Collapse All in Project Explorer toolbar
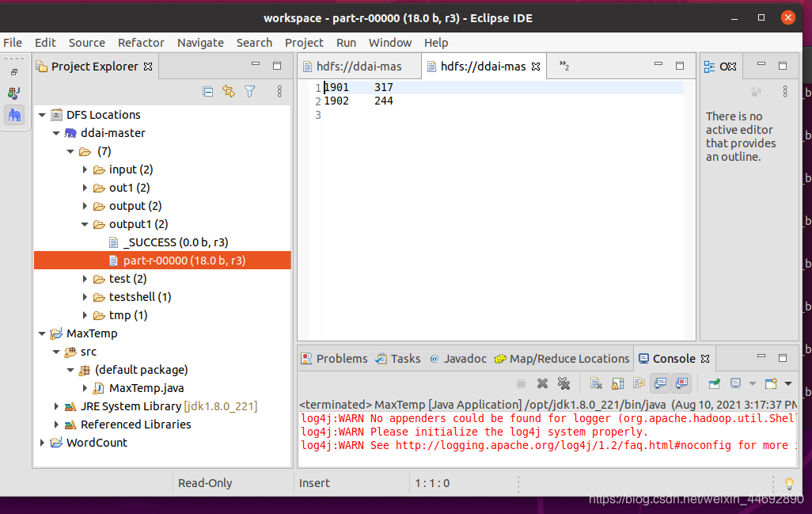 207,91
